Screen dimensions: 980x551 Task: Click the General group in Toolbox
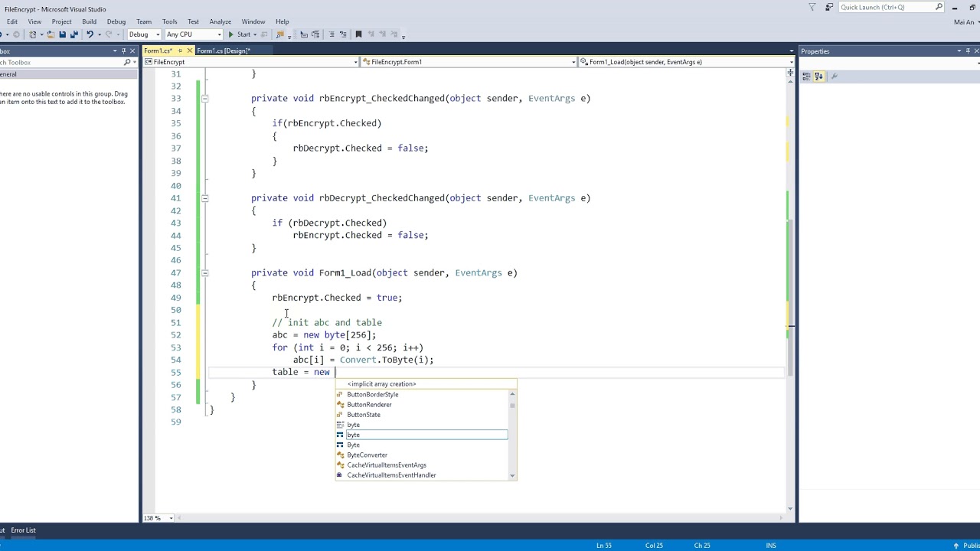tap(69, 74)
